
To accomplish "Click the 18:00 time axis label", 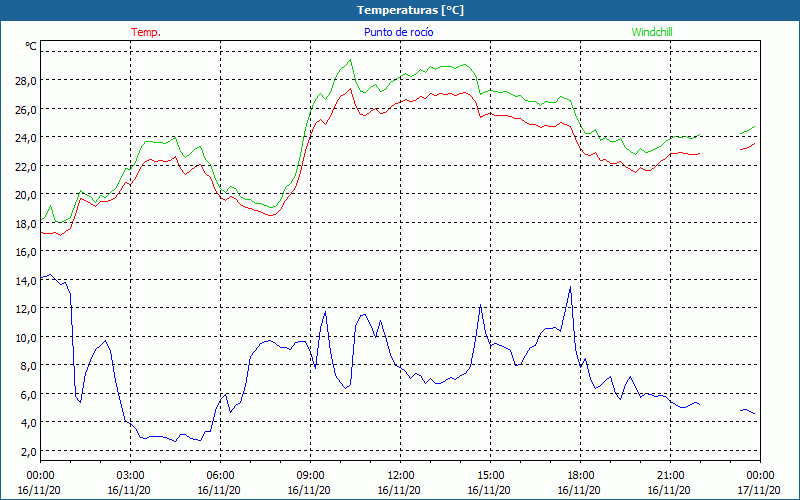I will point(580,475).
